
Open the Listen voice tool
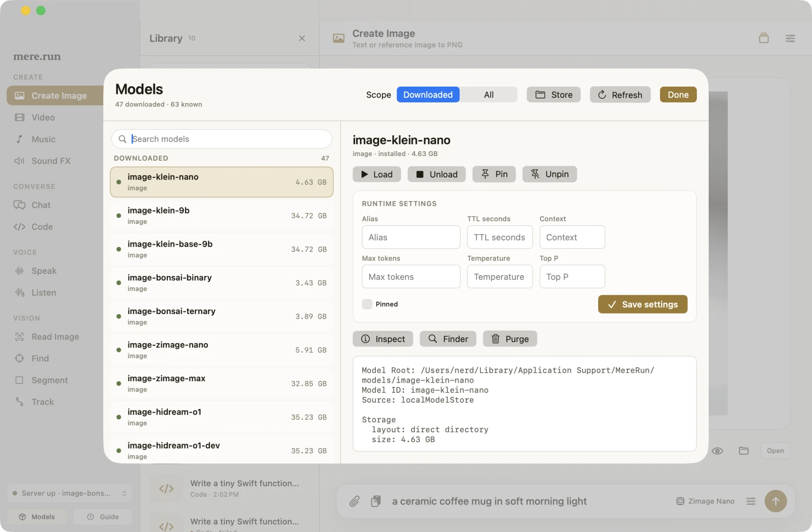click(x=44, y=292)
